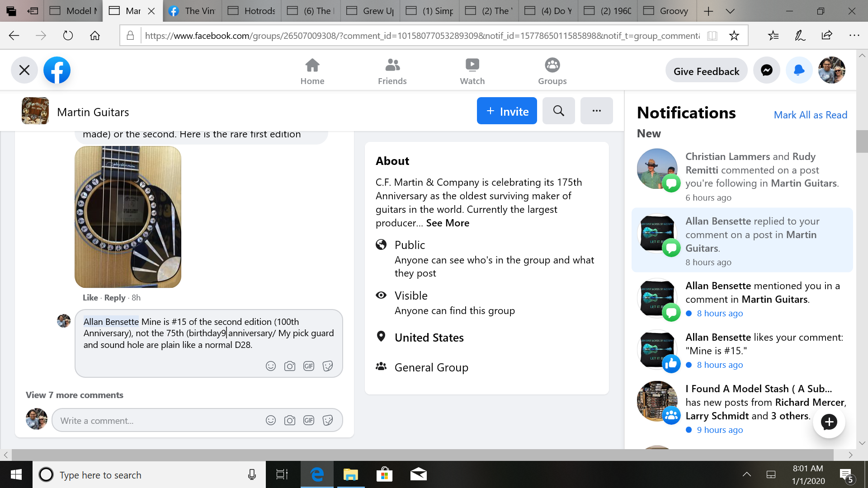Screen dimensions: 868x488
Task: Open browser Settings and more menu
Action: coord(854,35)
